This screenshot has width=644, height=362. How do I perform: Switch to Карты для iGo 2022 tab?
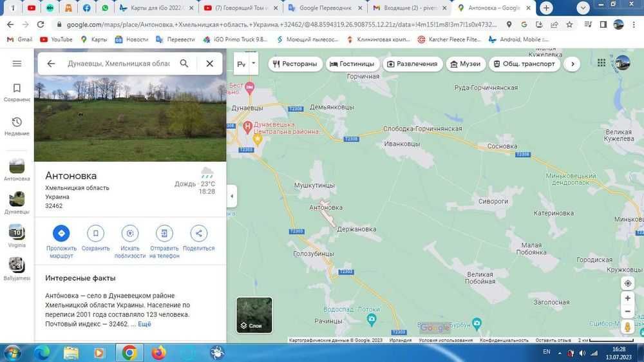[156, 8]
